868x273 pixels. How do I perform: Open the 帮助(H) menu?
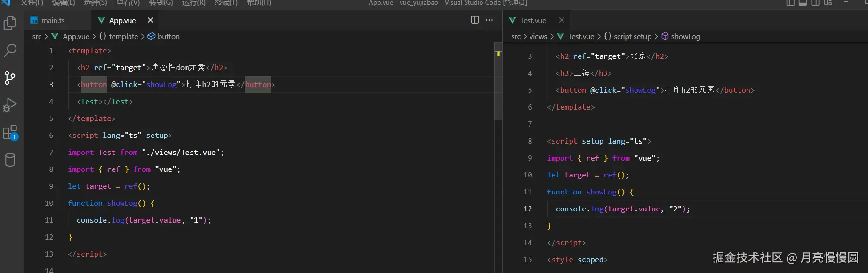point(259,3)
